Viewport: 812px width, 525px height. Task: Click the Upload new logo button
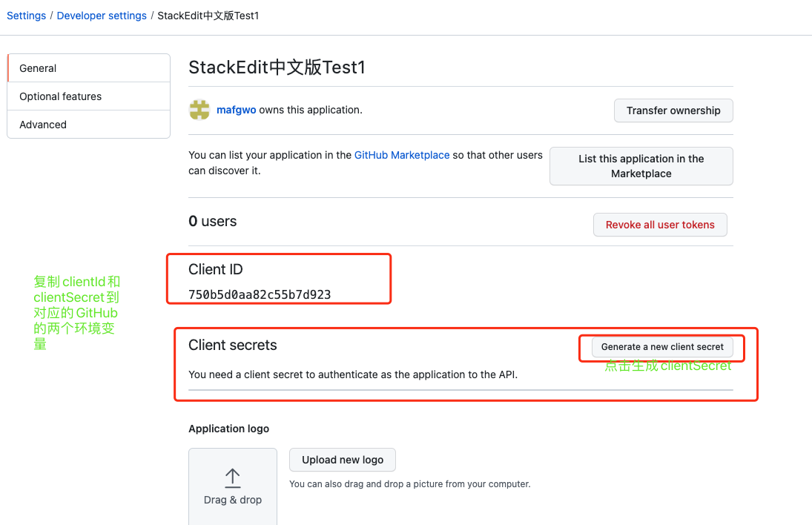[343, 460]
